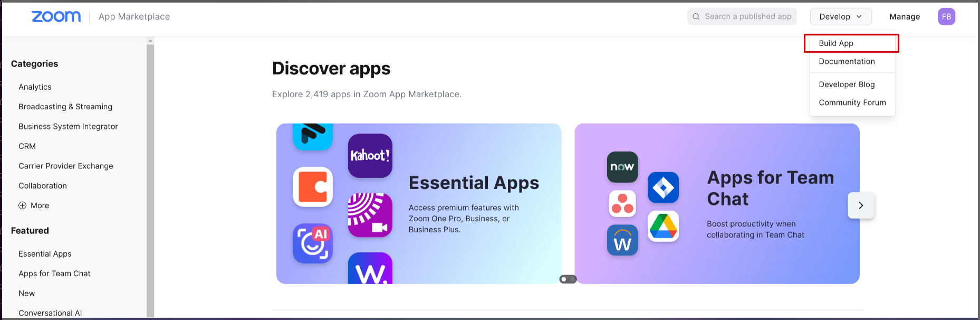Expand More categories
The width and height of the screenshot is (980, 320).
tap(34, 205)
